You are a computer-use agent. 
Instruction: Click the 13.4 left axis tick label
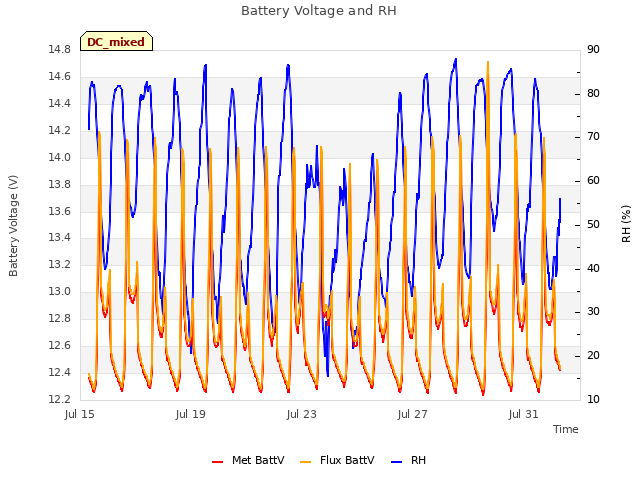pos(60,238)
